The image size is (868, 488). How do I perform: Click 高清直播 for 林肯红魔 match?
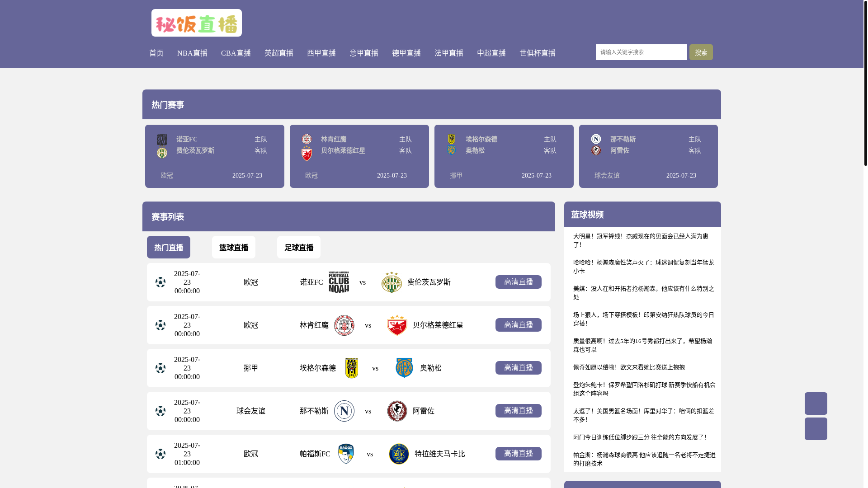[x=519, y=325]
